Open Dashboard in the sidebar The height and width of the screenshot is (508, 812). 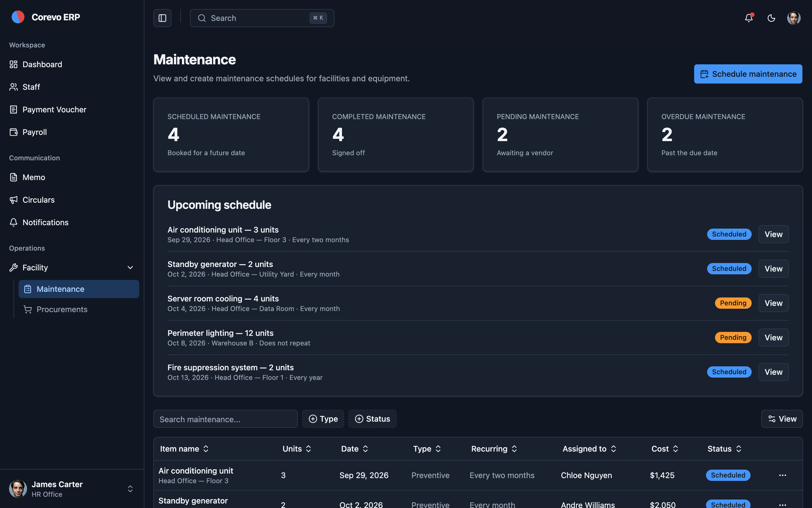[x=72, y=64]
